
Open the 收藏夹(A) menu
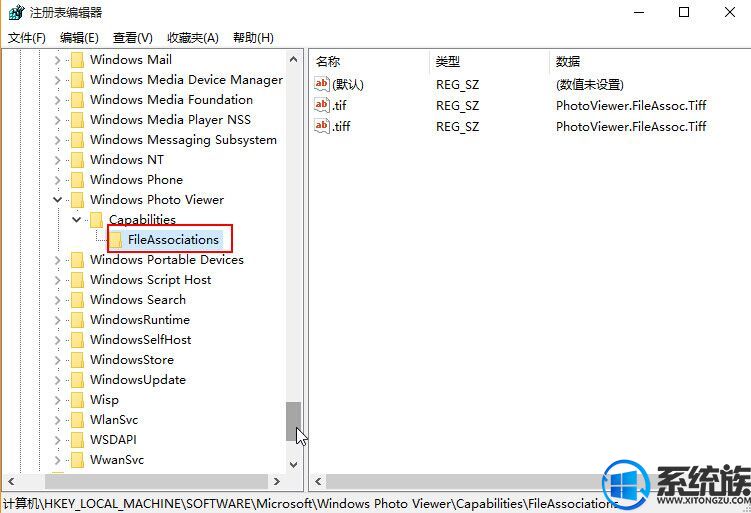[x=193, y=38]
